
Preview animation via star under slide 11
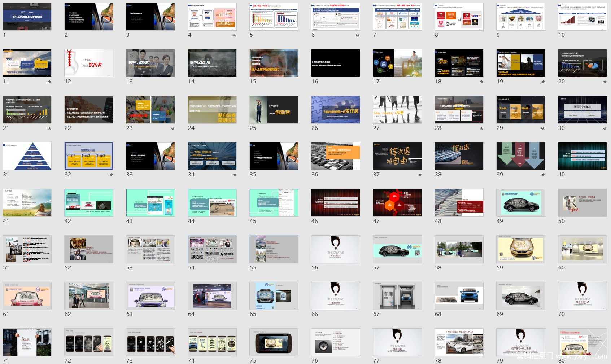tap(49, 82)
